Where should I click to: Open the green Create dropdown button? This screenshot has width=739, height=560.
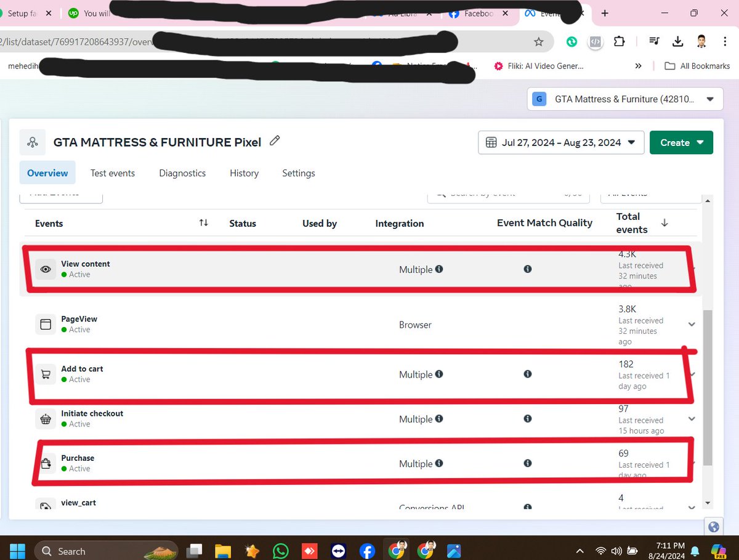[x=681, y=142]
